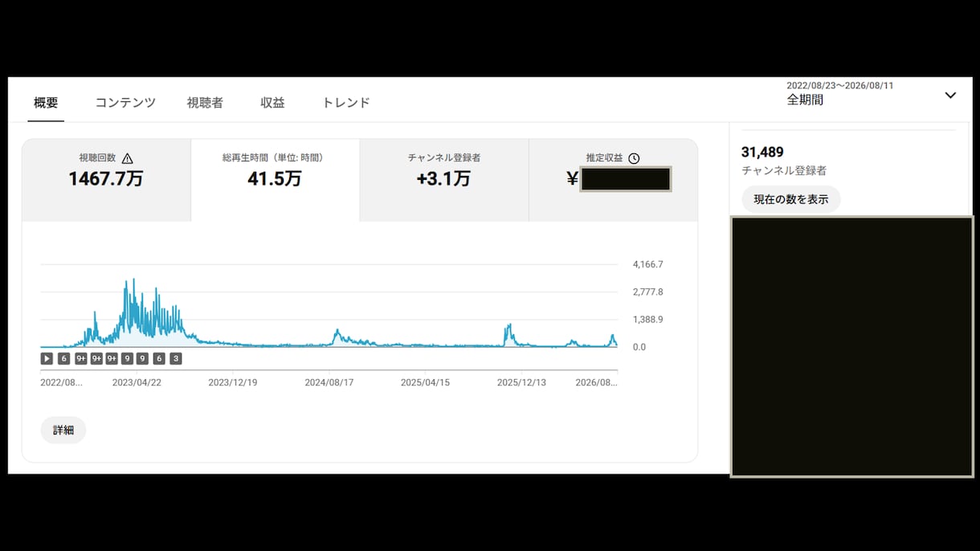Click the '6' marker beside the '3' marker
The image size is (980, 551).
pos(159,358)
